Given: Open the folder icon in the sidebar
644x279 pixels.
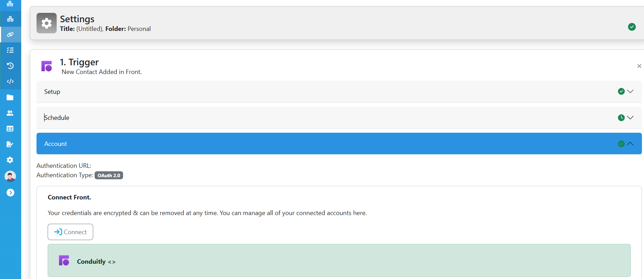Looking at the screenshot, I should pyautogui.click(x=10, y=97).
